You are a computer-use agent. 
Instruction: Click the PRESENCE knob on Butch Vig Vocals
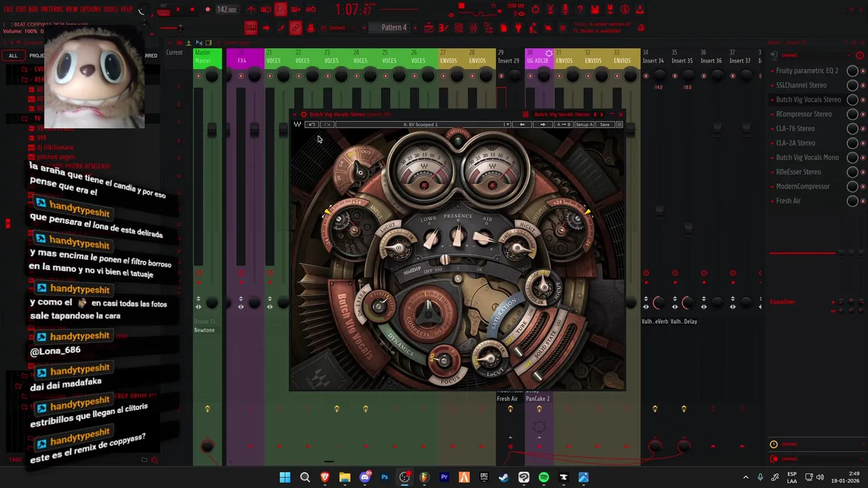click(x=458, y=237)
